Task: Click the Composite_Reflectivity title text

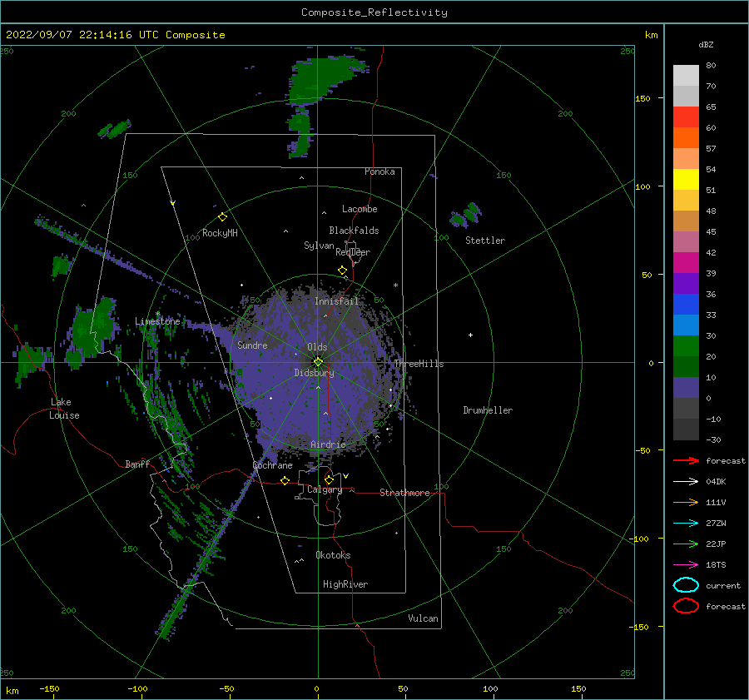Action: click(374, 12)
